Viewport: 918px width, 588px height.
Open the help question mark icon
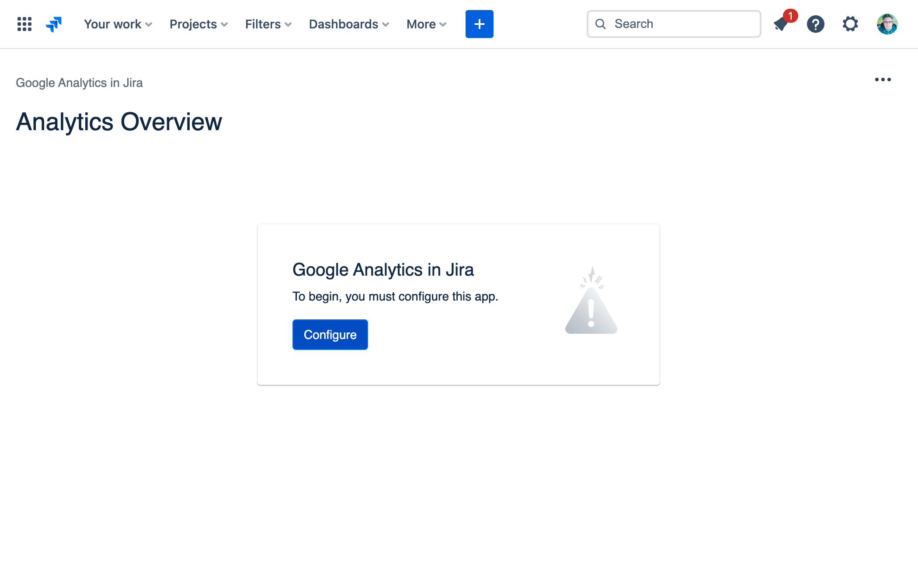(x=815, y=24)
